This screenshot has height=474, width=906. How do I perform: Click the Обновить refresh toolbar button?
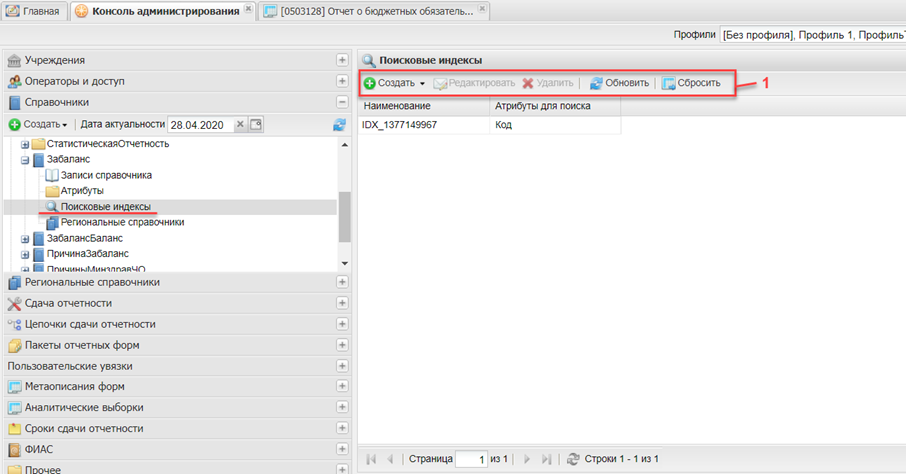coord(619,83)
